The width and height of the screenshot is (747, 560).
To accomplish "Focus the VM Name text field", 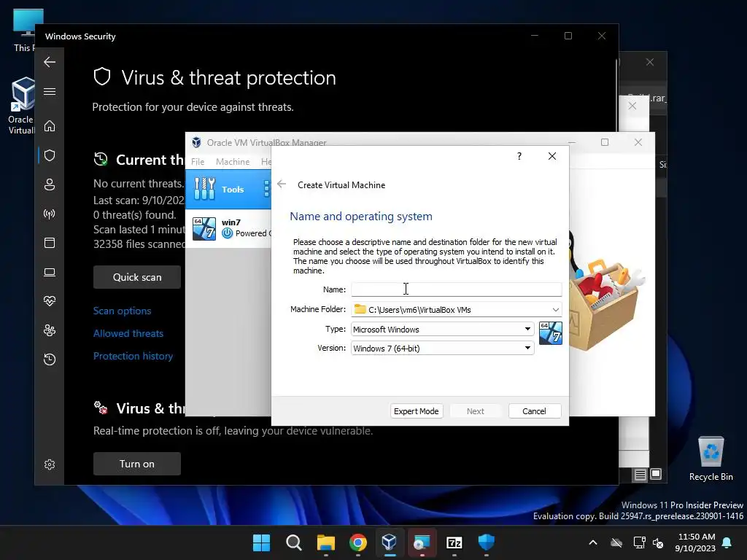I will [457, 289].
